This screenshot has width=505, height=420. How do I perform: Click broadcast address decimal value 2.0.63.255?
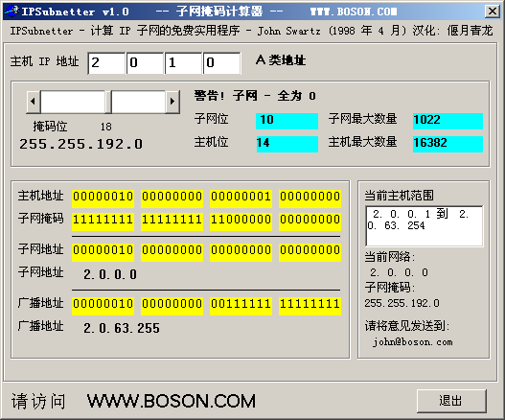click(x=122, y=328)
